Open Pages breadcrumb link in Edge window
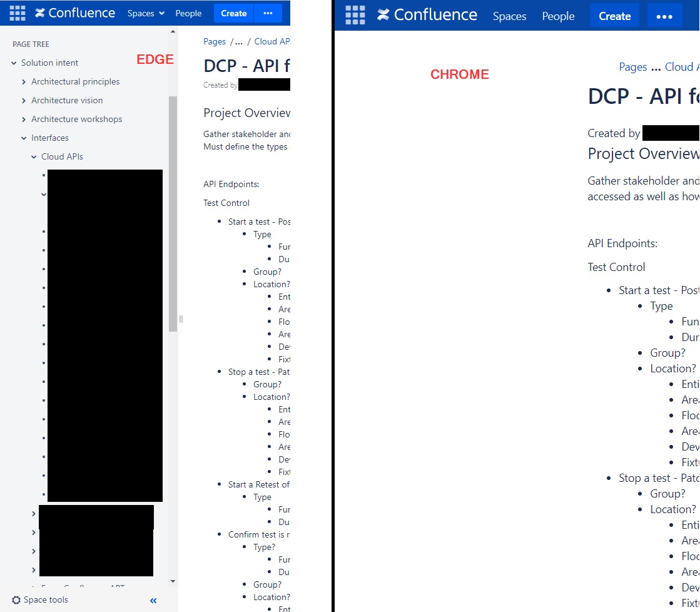700x612 pixels. pyautogui.click(x=215, y=41)
